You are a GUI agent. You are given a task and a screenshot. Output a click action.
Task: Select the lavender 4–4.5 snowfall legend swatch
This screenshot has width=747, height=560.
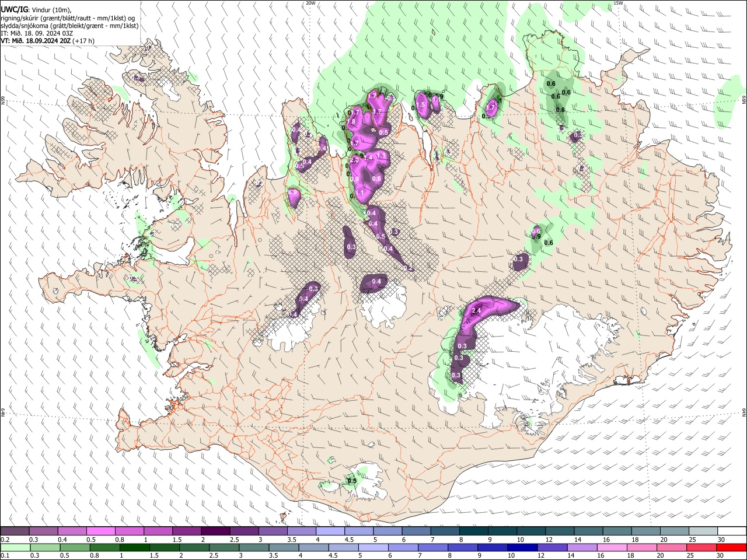coord(330,531)
